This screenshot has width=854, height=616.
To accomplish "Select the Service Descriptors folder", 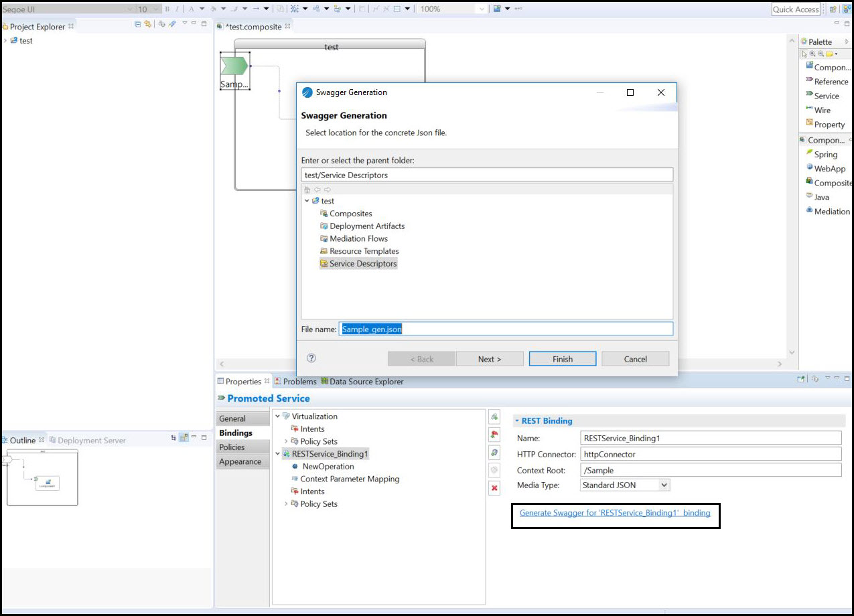I will point(362,264).
